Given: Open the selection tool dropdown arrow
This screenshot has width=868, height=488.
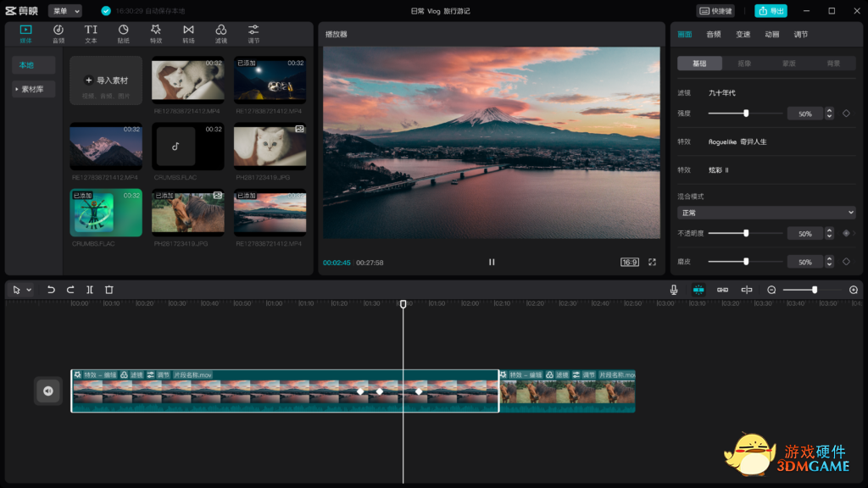Looking at the screenshot, I should [x=29, y=290].
